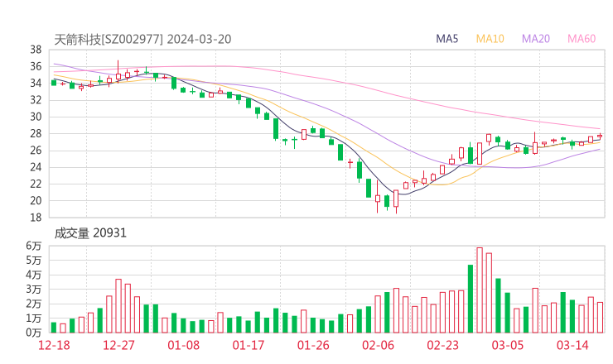Screen dimensions: 613x364
Task: Click the 01-08 date axis label
Action: pos(184,345)
